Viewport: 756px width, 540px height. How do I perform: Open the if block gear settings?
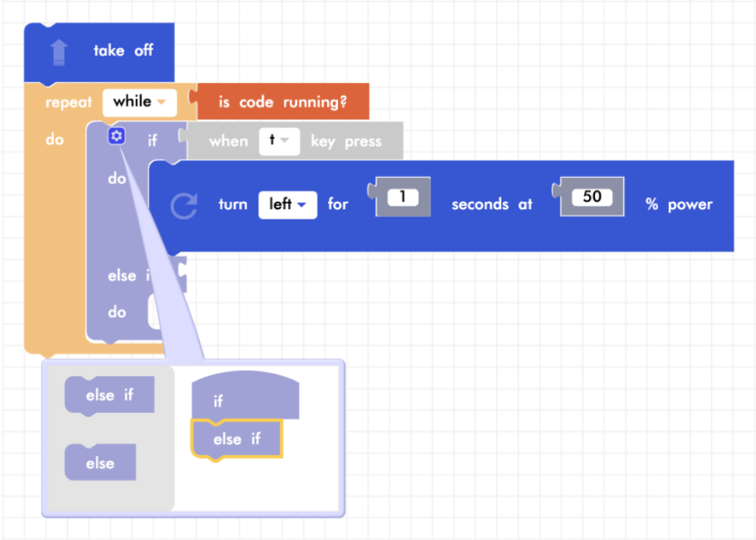117,136
